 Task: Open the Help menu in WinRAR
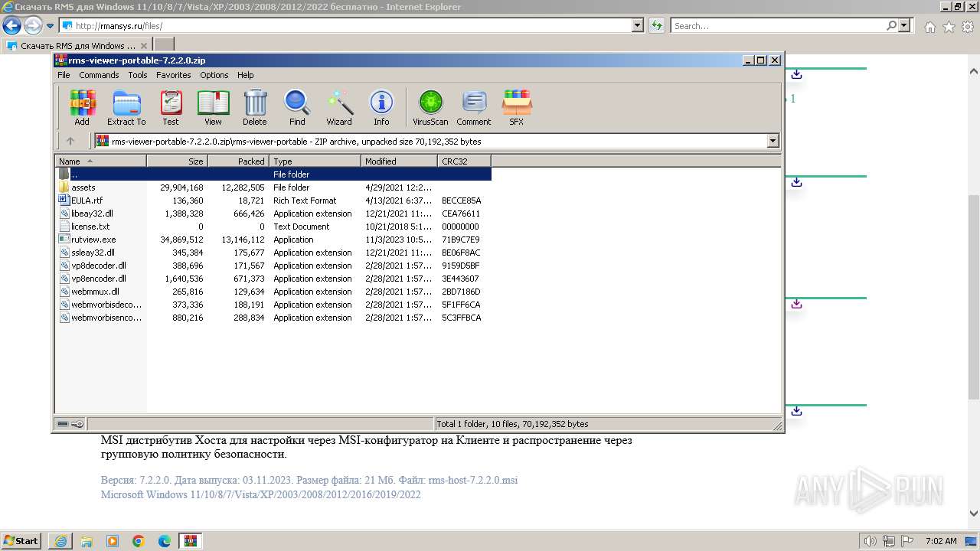click(x=245, y=75)
